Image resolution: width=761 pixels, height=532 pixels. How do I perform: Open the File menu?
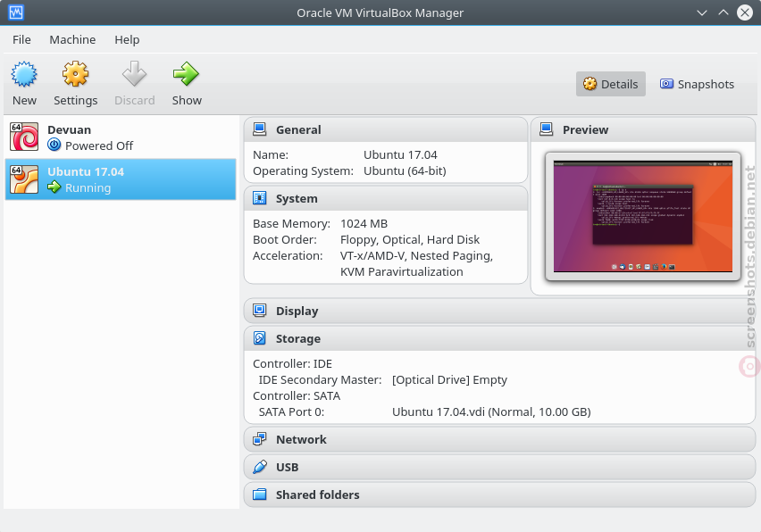coord(21,40)
